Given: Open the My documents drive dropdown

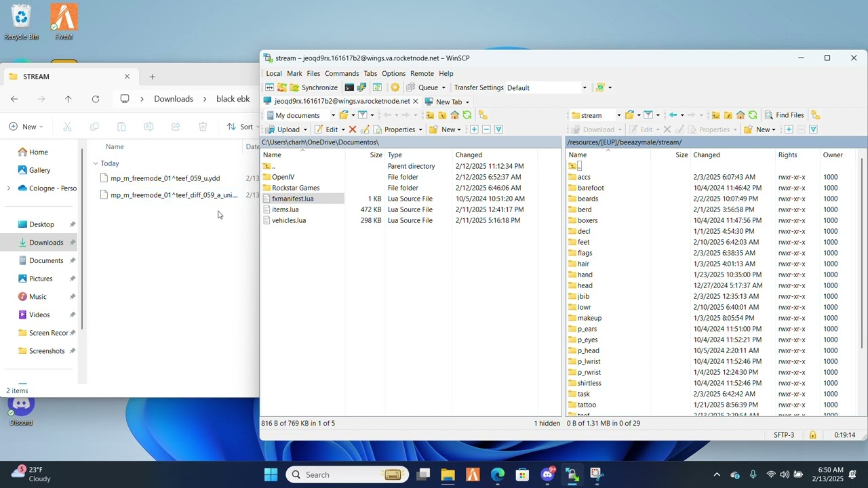Looking at the screenshot, I should (x=333, y=115).
